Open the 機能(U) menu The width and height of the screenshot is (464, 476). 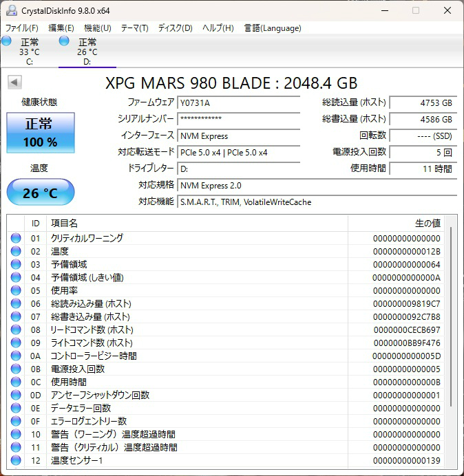point(98,28)
